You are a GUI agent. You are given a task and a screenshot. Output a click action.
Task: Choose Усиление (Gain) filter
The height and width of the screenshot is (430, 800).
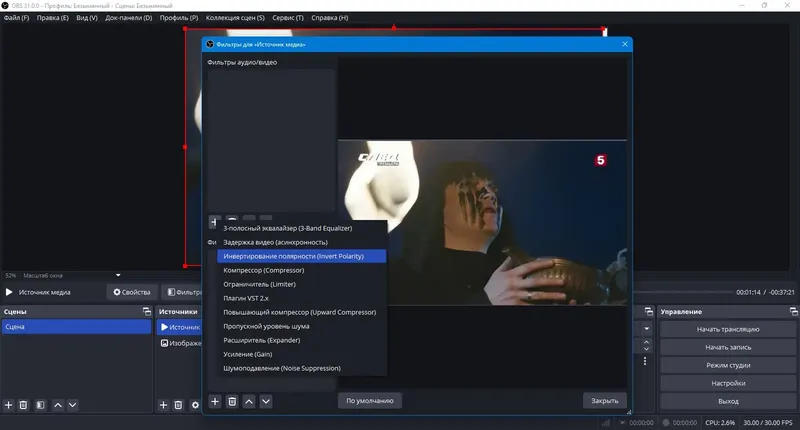click(302, 354)
